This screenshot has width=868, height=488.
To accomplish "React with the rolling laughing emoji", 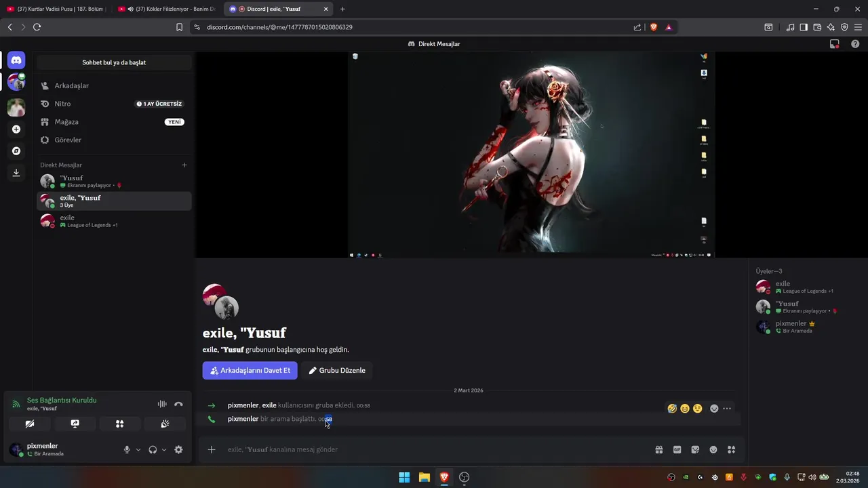I will click(672, 409).
